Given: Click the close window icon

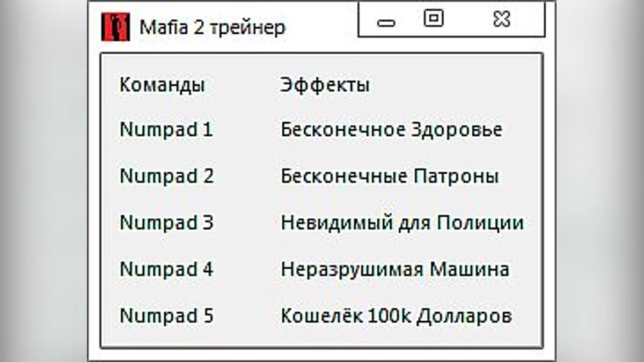Looking at the screenshot, I should point(501,19).
